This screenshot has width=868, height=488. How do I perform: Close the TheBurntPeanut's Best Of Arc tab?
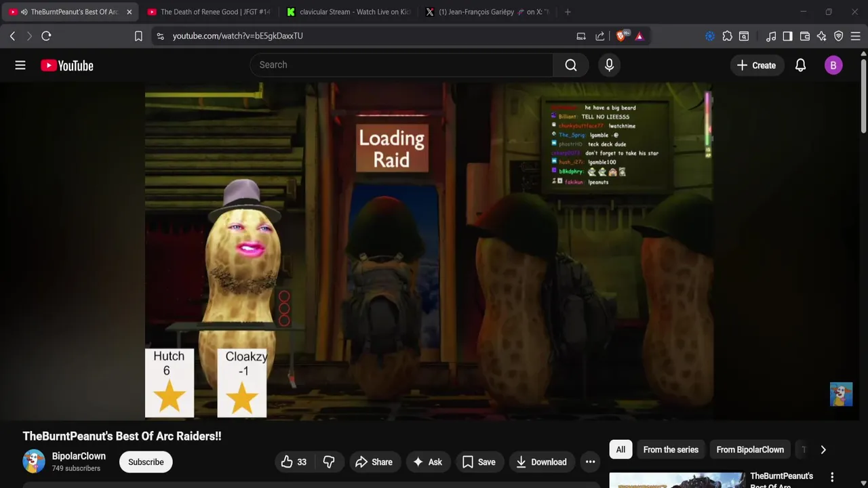pos(129,12)
